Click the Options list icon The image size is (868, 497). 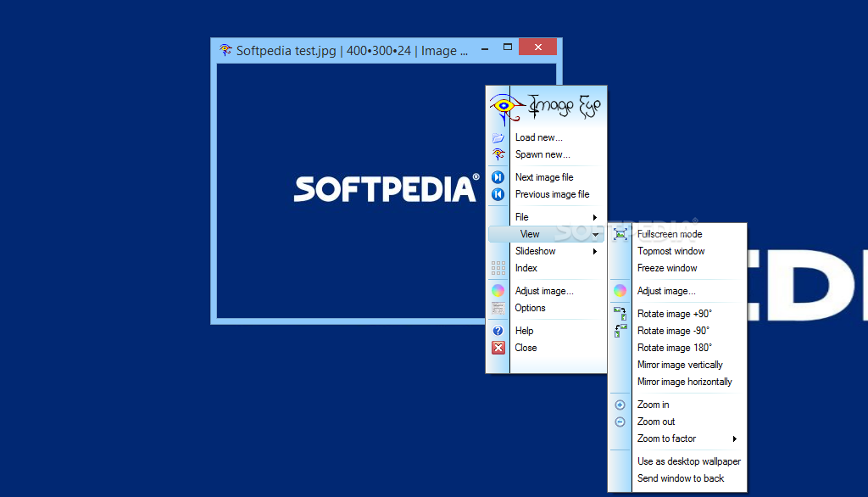[x=498, y=308]
